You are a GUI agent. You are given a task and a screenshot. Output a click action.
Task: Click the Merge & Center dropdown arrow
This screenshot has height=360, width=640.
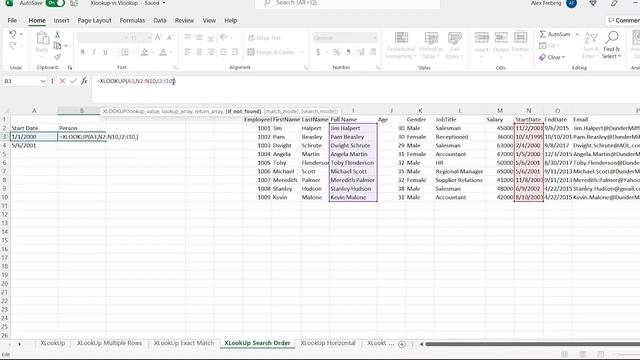coord(302,52)
